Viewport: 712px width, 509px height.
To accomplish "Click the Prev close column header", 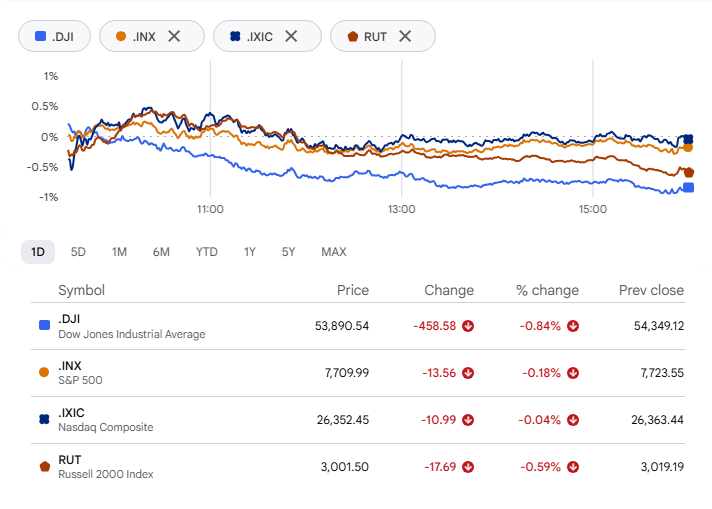I will tap(651, 290).
